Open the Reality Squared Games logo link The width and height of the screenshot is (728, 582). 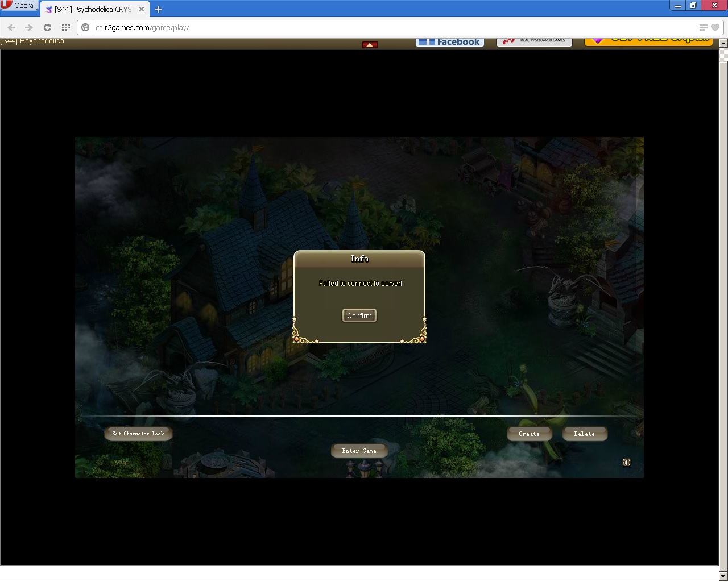tap(534, 41)
